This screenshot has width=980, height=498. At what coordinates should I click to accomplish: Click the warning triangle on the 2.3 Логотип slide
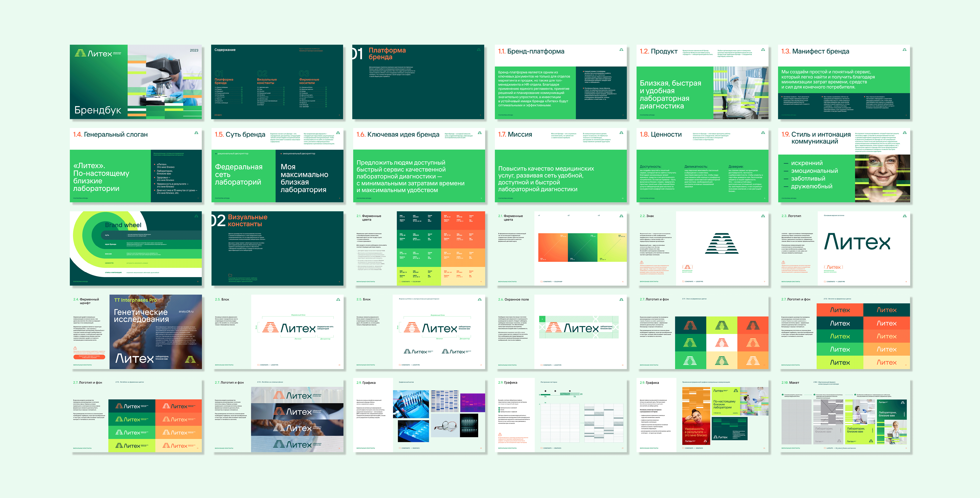click(x=783, y=263)
